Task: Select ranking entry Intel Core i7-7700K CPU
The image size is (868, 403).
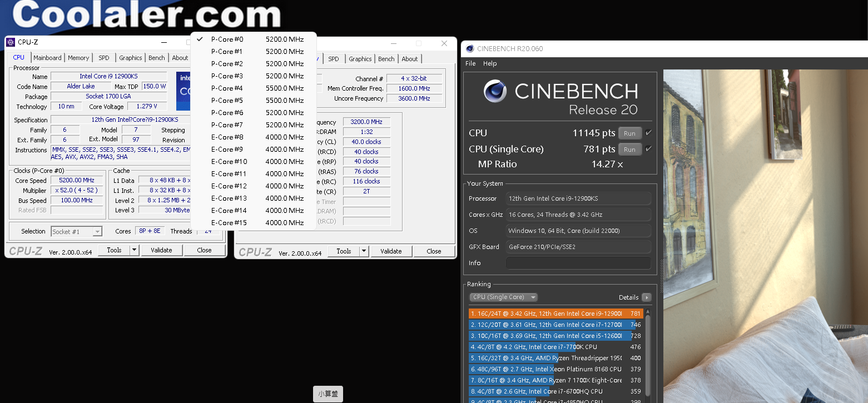Action: (x=556, y=347)
